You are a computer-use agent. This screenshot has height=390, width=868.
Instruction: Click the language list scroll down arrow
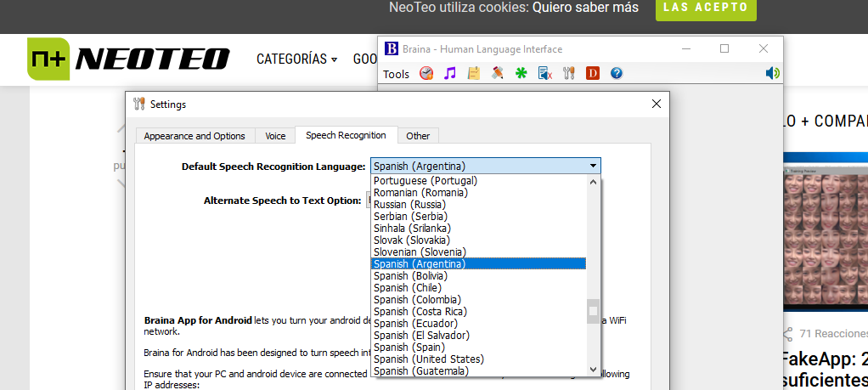(x=593, y=370)
